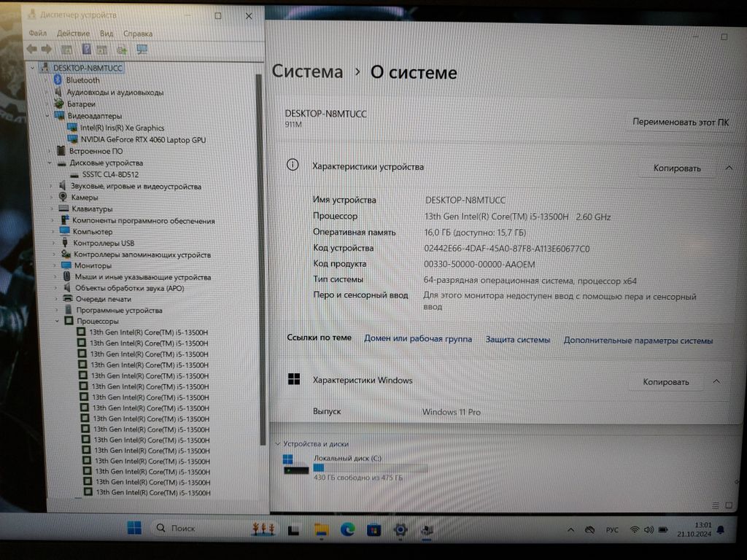Open File Explorer from the taskbar

coord(320,529)
